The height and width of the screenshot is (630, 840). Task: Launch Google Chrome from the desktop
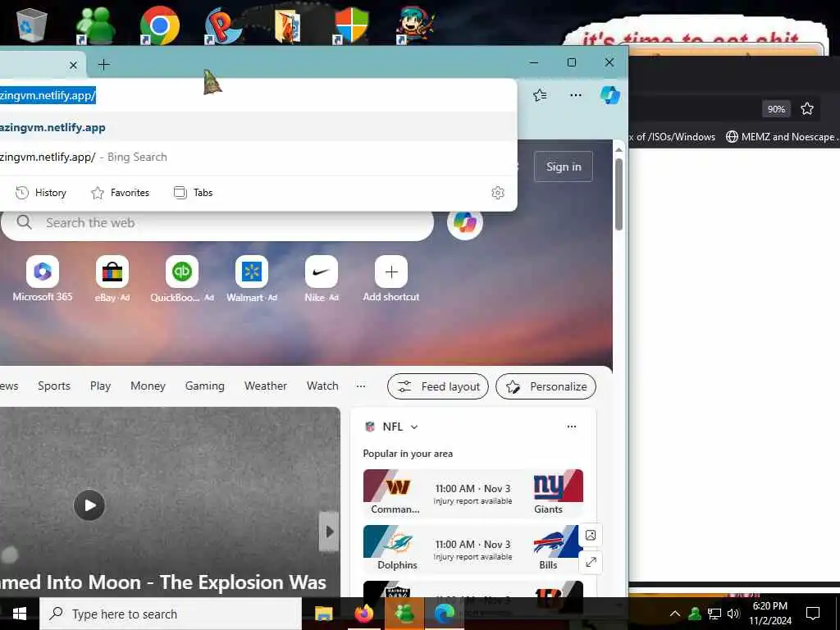pos(159,25)
